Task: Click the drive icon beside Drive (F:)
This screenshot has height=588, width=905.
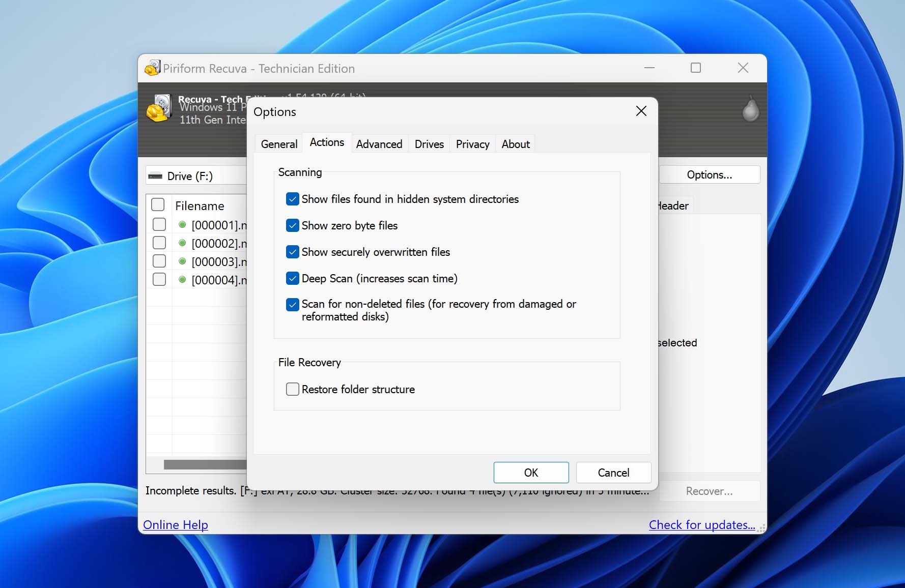Action: [x=155, y=176]
